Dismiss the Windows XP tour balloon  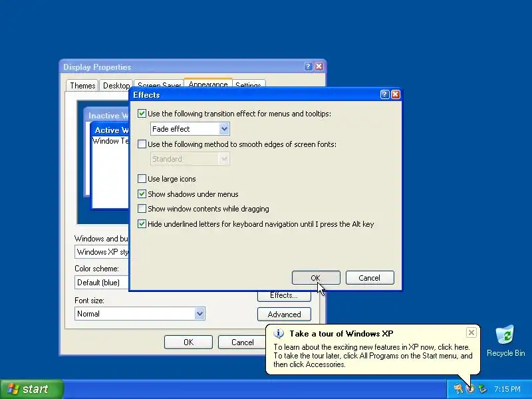coord(471,332)
